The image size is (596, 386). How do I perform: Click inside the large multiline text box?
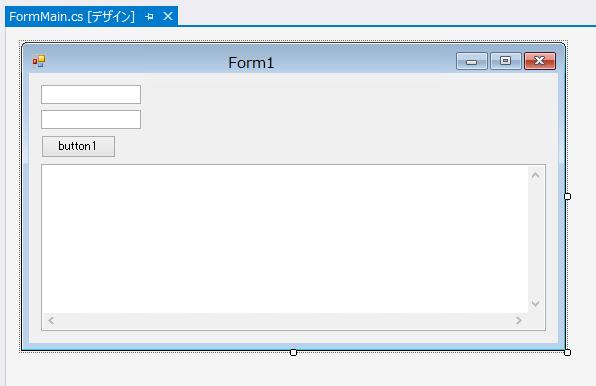click(285, 239)
